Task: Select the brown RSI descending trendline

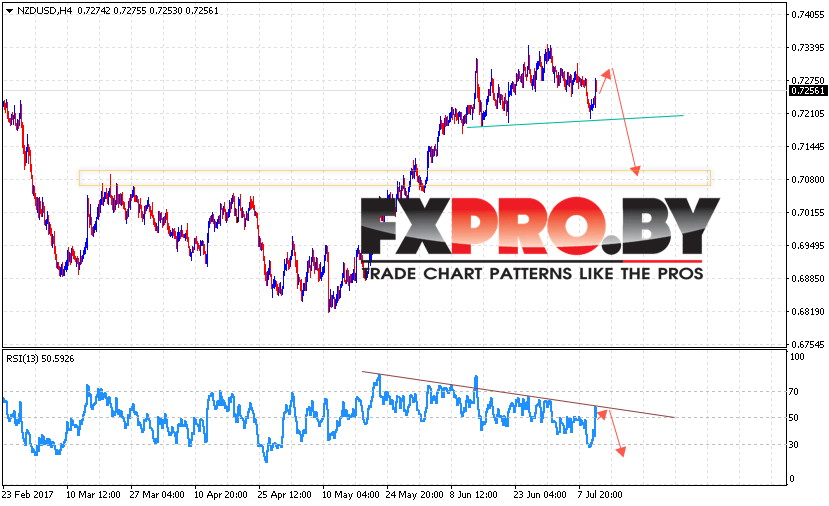Action: pyautogui.click(x=518, y=394)
